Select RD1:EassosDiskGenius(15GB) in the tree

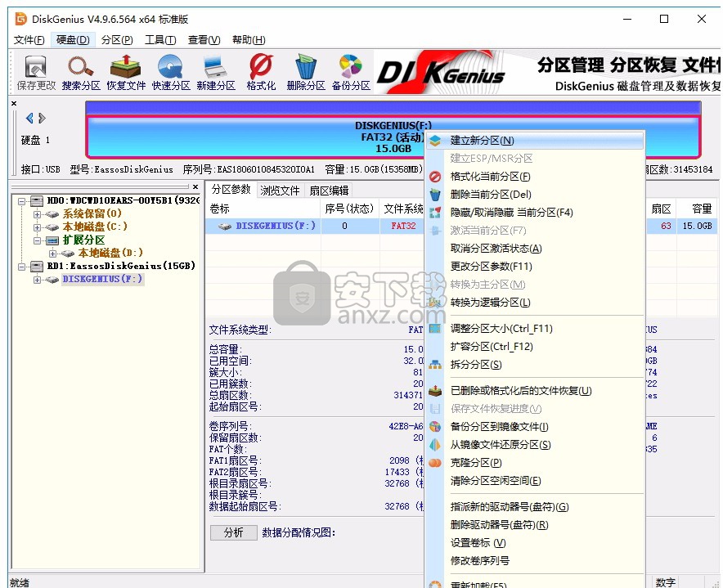(x=121, y=266)
